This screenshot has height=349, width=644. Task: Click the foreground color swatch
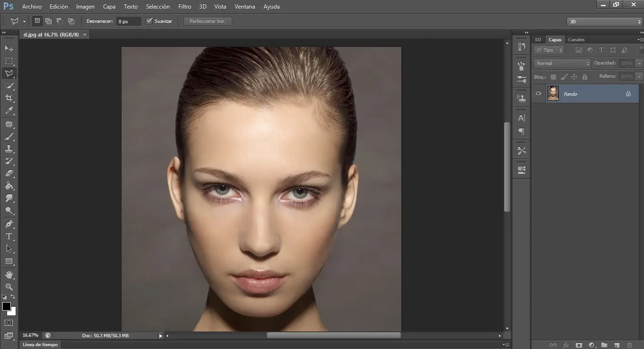tap(7, 306)
